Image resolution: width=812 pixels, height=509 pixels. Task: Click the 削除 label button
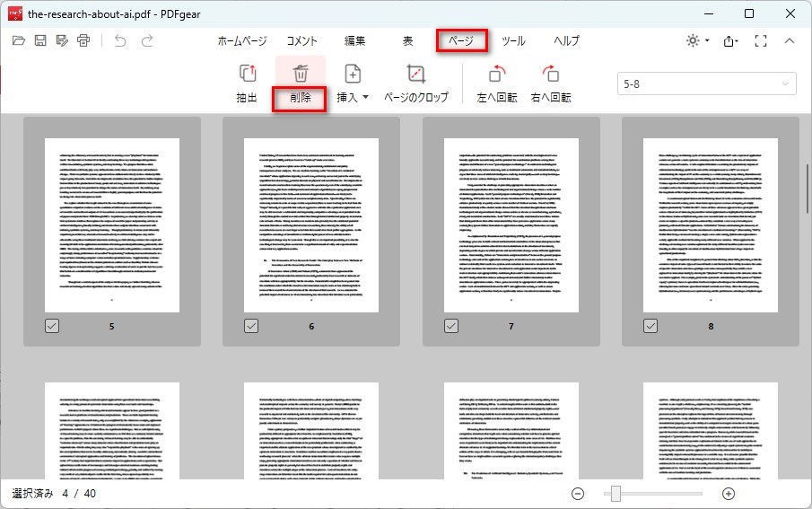pos(300,98)
